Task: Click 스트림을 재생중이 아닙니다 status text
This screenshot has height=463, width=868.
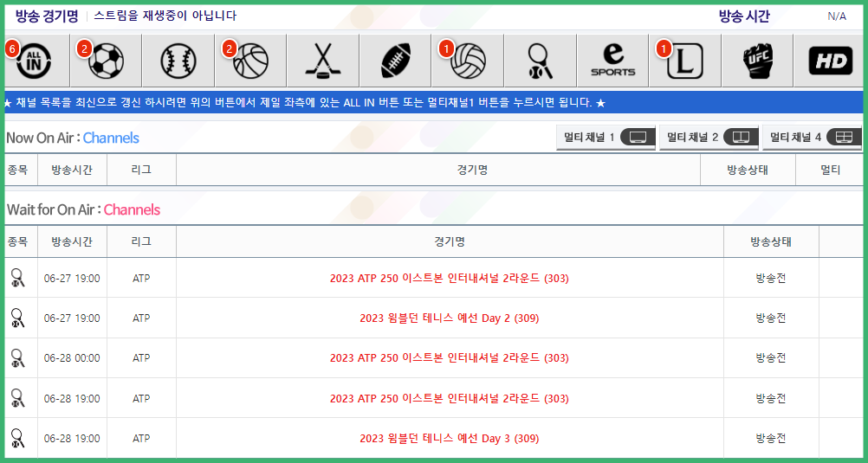Action: pyautogui.click(x=165, y=16)
